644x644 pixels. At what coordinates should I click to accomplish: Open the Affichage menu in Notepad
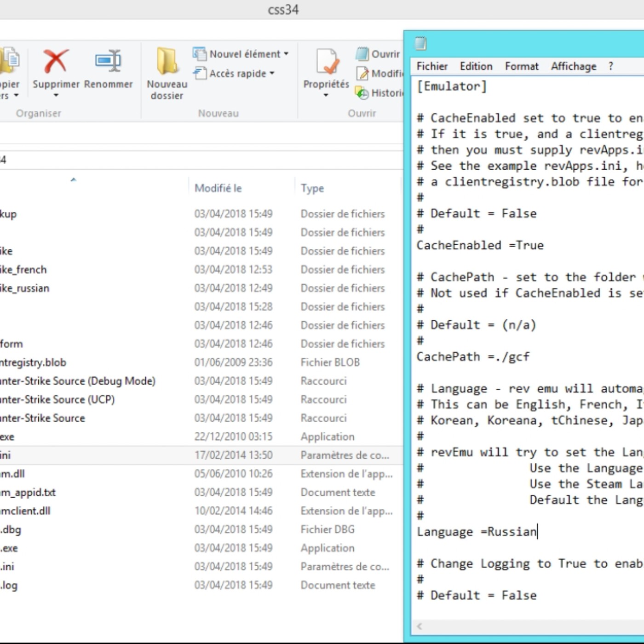pos(574,66)
